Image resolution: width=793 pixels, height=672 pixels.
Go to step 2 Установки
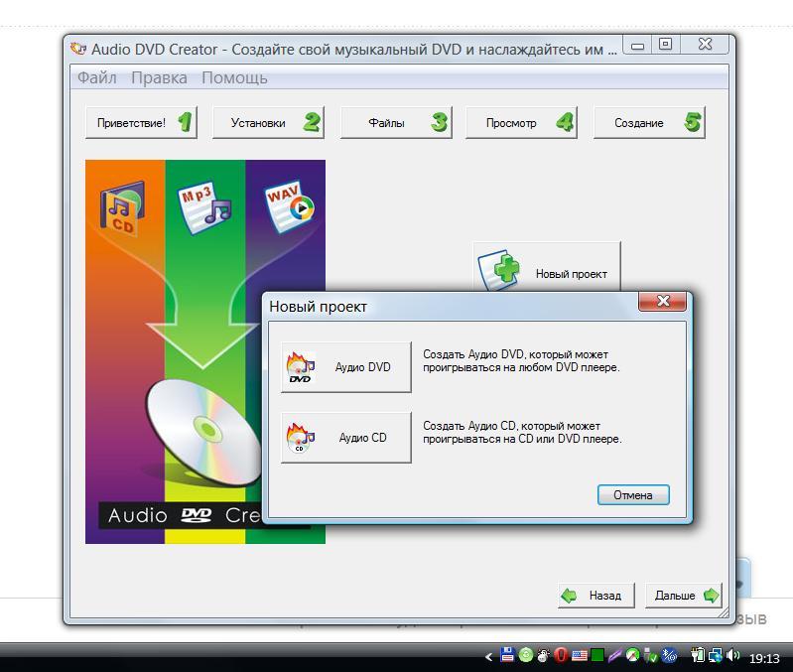point(268,122)
